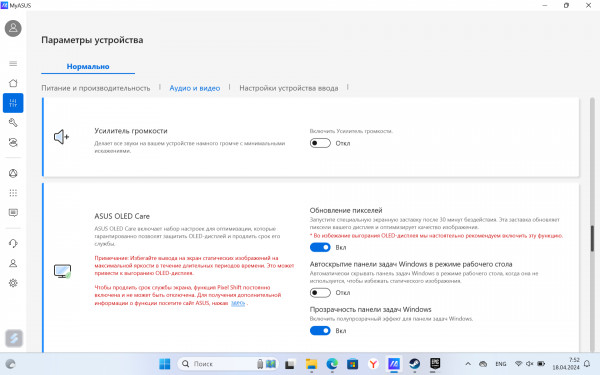Open Microsoft Store from taskbar
The width and height of the screenshot is (600, 375).
(x=352, y=364)
